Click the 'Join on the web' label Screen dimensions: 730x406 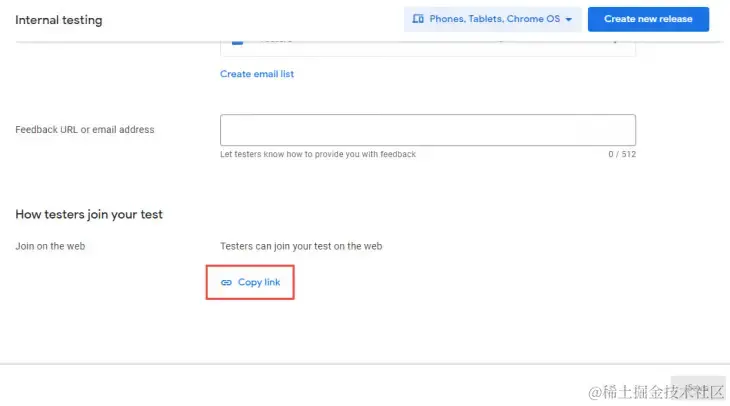point(50,246)
